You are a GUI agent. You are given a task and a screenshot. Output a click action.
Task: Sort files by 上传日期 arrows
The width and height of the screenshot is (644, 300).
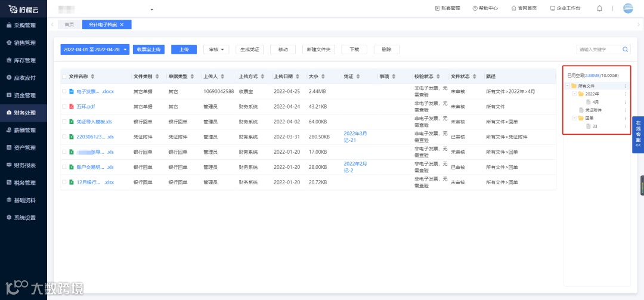[x=298, y=76]
